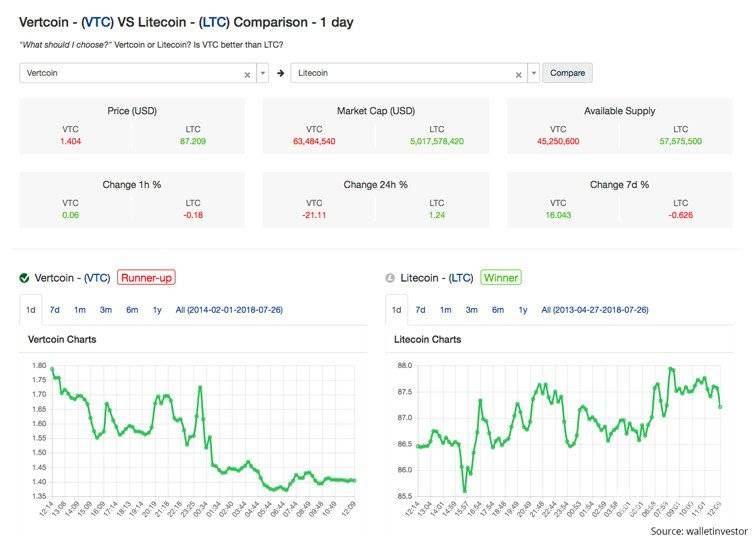Click the Compare button

567,73
